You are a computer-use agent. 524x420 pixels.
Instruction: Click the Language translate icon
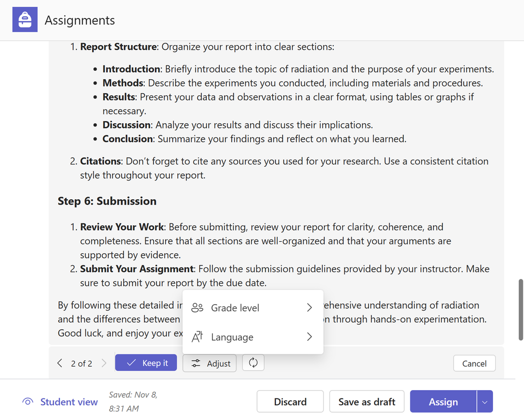[197, 337]
